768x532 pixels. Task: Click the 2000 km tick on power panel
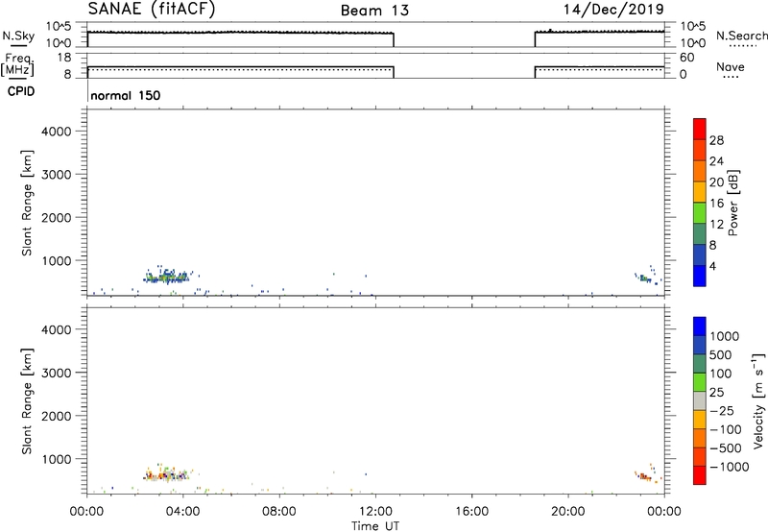[56, 217]
